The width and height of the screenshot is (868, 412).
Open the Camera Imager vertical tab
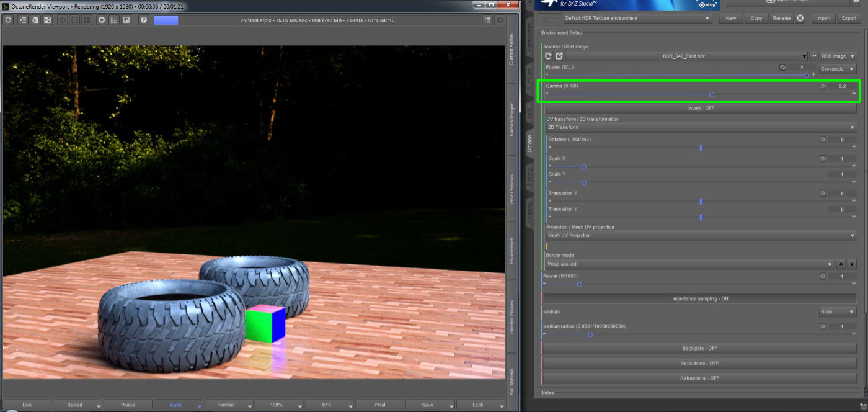(511, 119)
